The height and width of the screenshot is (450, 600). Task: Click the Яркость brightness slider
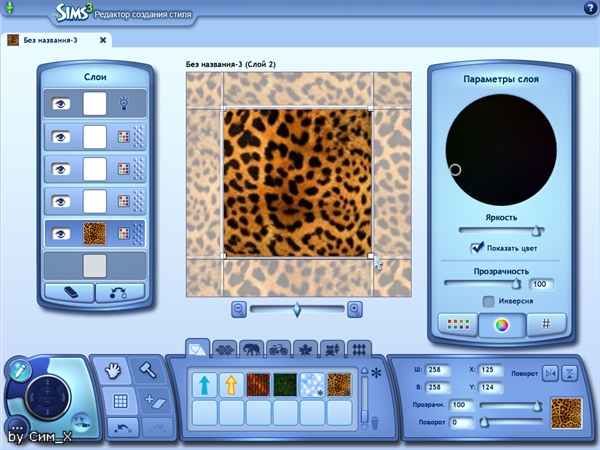click(501, 230)
